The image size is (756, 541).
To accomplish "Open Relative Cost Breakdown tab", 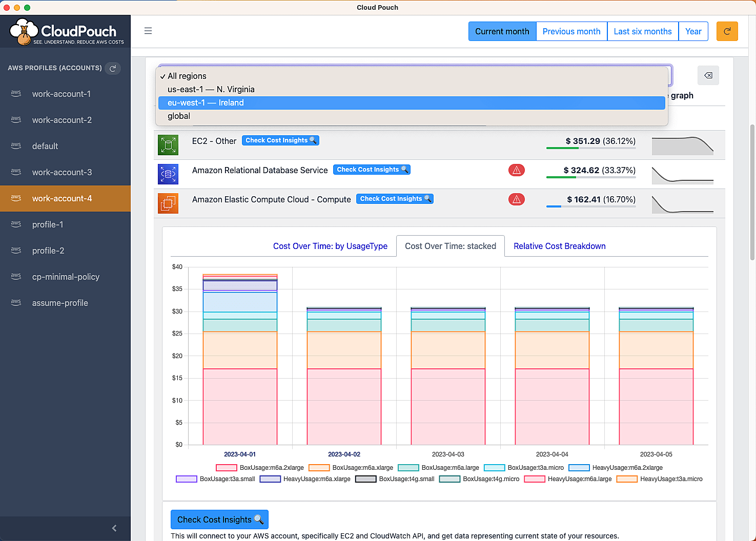I will pyautogui.click(x=560, y=246).
